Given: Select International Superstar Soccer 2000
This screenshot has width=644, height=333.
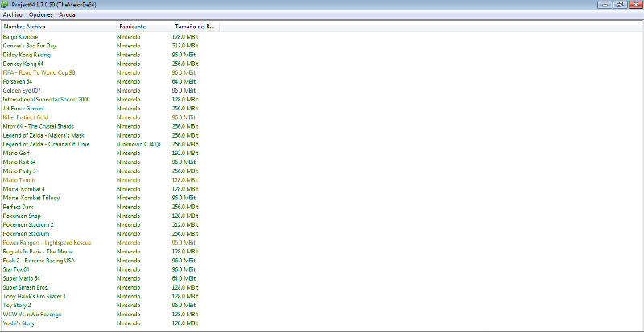Looking at the screenshot, I should [47, 100].
